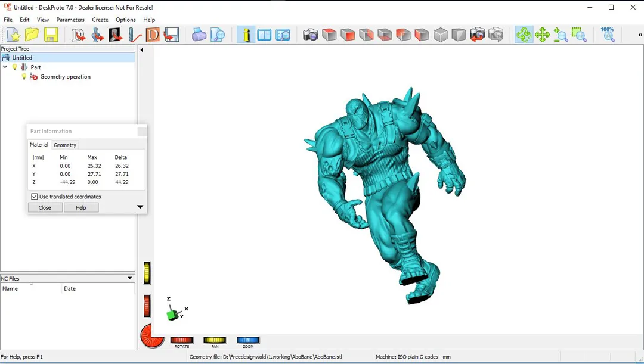This screenshot has width=644, height=364.
Task: Toggle the light bulb beside Part
Action: [15, 67]
